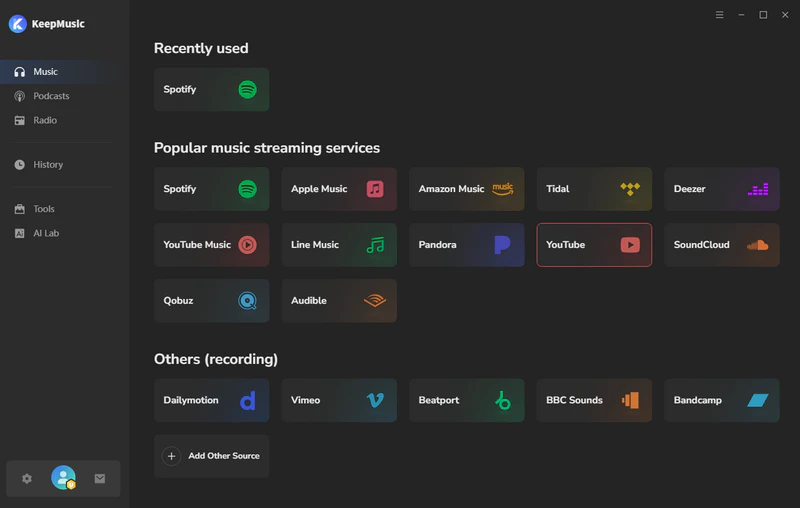Viewport: 800px width, 508px height.
Task: Open Tools from the sidebar
Action: [43, 209]
